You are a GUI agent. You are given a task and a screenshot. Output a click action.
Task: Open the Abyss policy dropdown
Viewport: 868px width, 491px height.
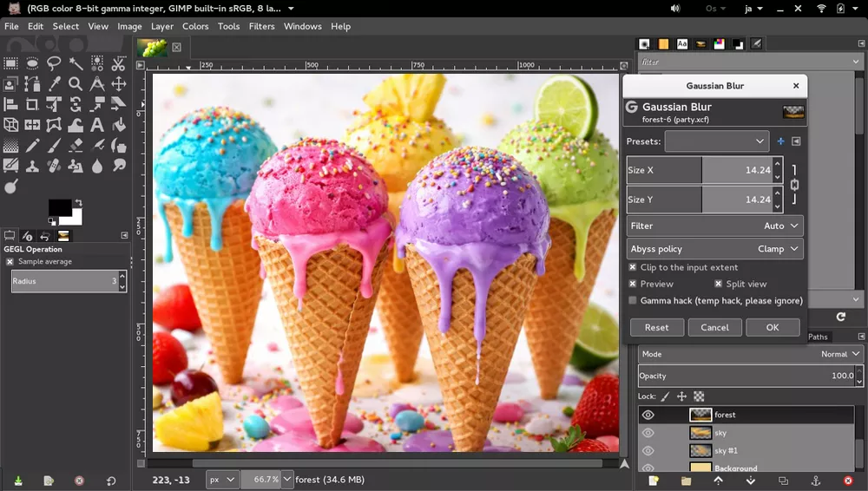click(x=715, y=249)
